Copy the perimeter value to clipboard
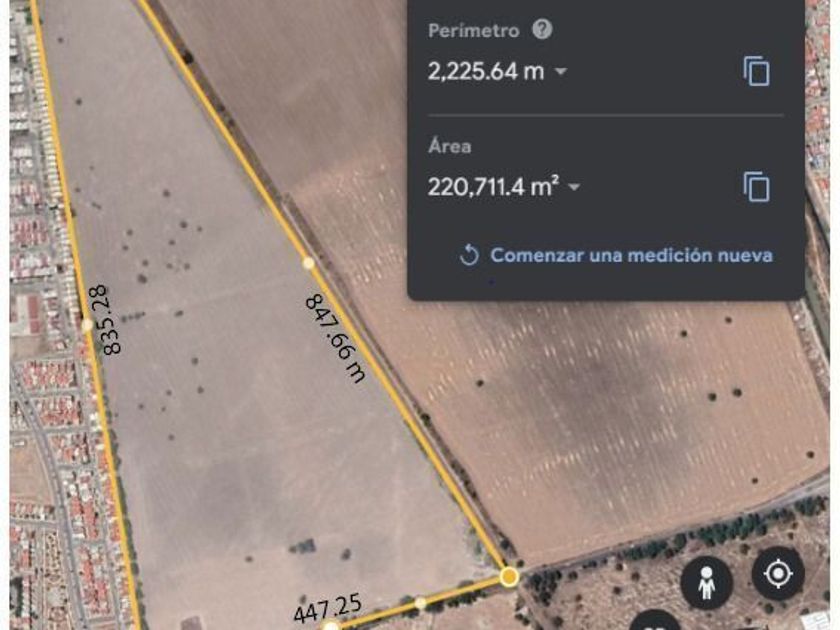This screenshot has height=630, width=840. coord(756,71)
